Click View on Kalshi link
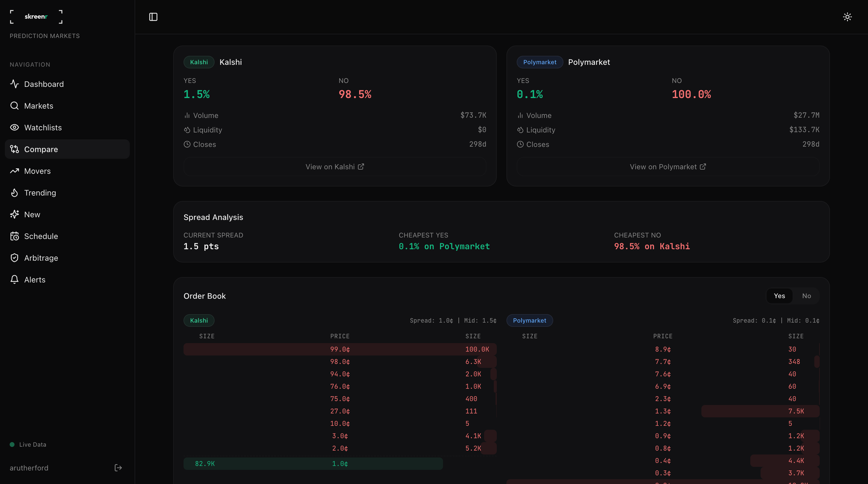The width and height of the screenshot is (868, 484). [x=335, y=167]
